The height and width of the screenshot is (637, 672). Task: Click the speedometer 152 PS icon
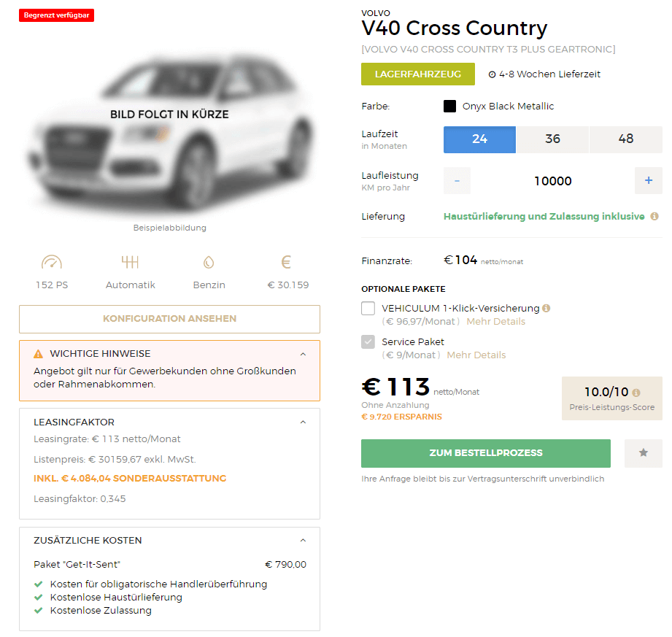point(52,262)
